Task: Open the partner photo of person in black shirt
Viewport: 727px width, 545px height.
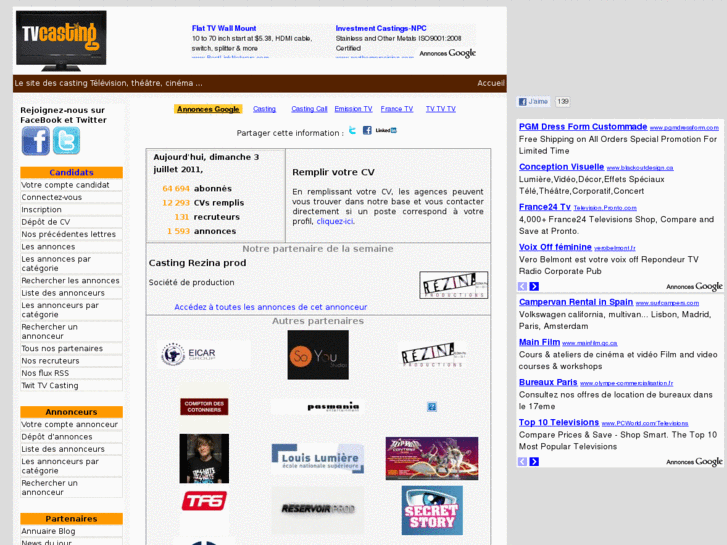Action: tap(204, 458)
